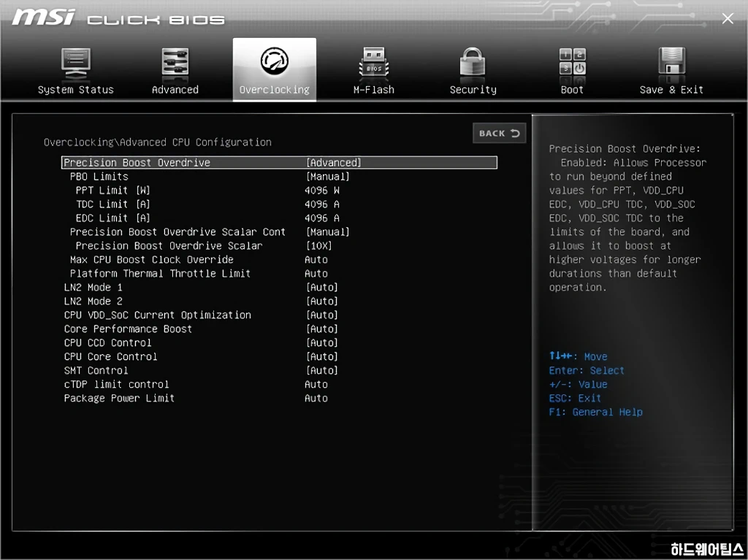This screenshot has height=560, width=748.
Task: Change SMT Control [Auto] value
Action: point(322,370)
